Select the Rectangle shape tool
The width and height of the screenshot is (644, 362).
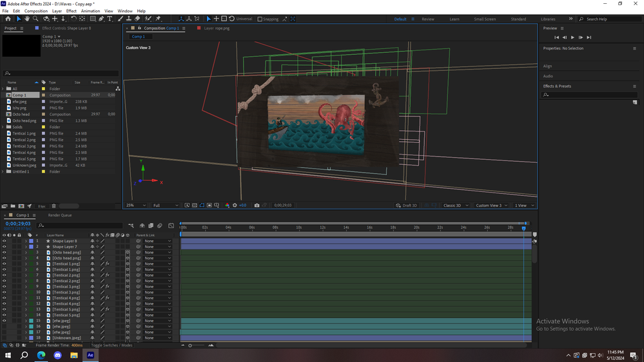tap(93, 19)
